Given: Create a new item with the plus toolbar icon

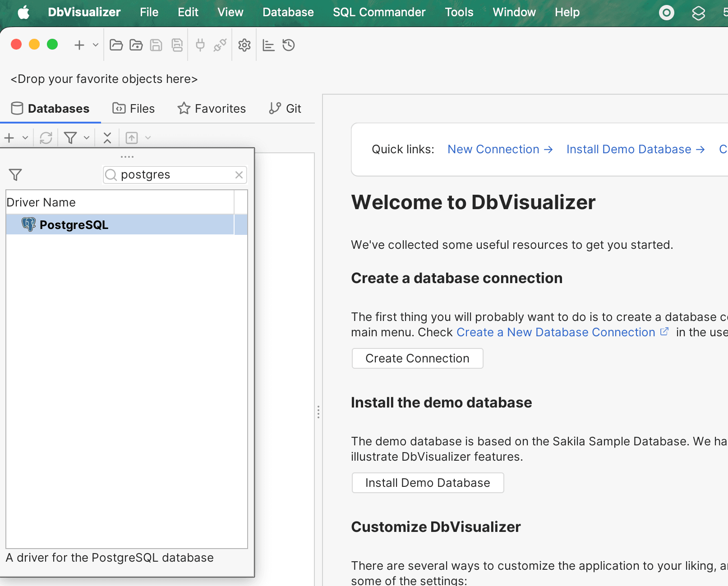Looking at the screenshot, I should [x=79, y=45].
